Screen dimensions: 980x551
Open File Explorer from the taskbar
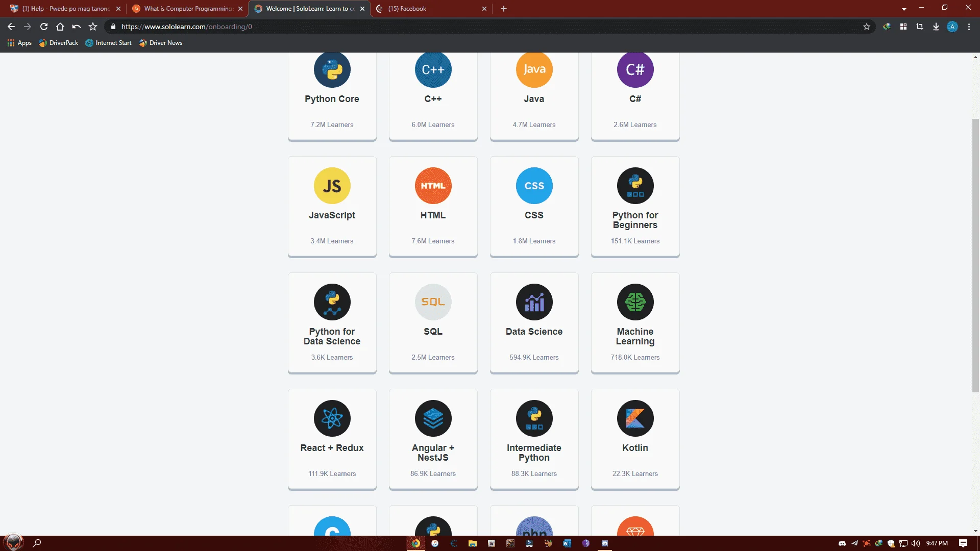tap(473, 543)
